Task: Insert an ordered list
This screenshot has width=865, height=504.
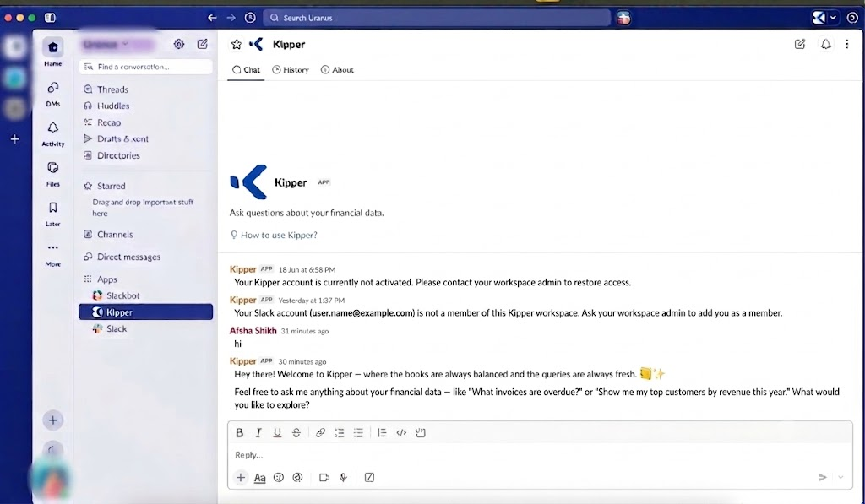Action: point(340,433)
